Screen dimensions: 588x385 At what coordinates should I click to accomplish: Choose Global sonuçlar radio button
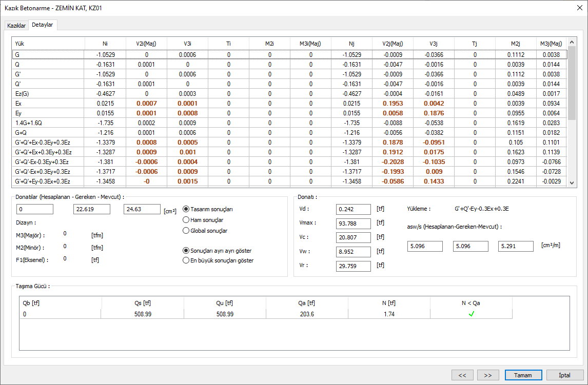(186, 231)
